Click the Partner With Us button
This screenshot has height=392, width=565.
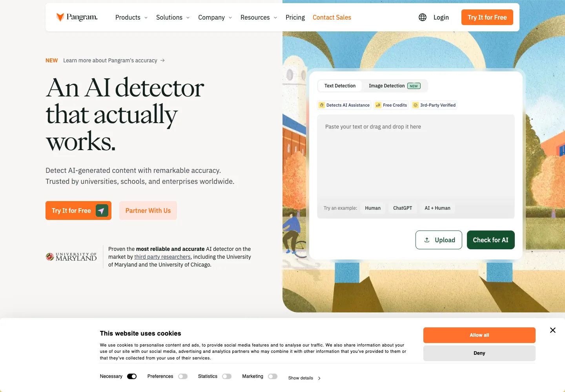click(x=148, y=211)
